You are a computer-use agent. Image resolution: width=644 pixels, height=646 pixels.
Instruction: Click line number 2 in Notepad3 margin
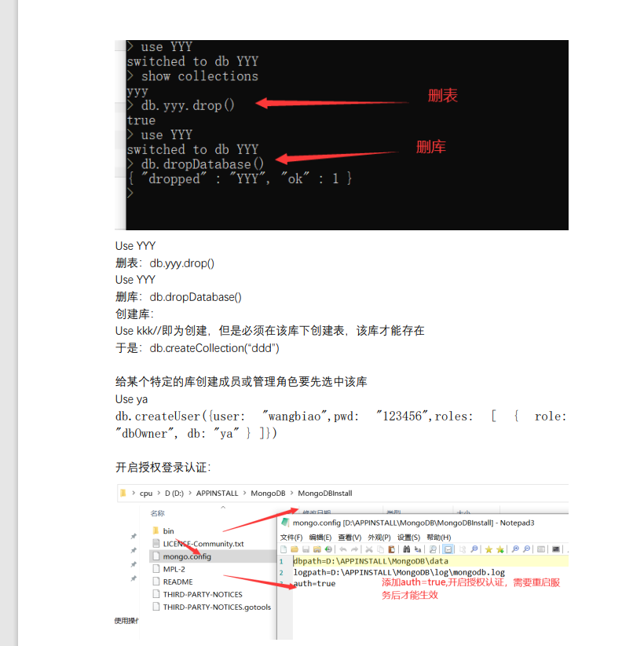281,573
